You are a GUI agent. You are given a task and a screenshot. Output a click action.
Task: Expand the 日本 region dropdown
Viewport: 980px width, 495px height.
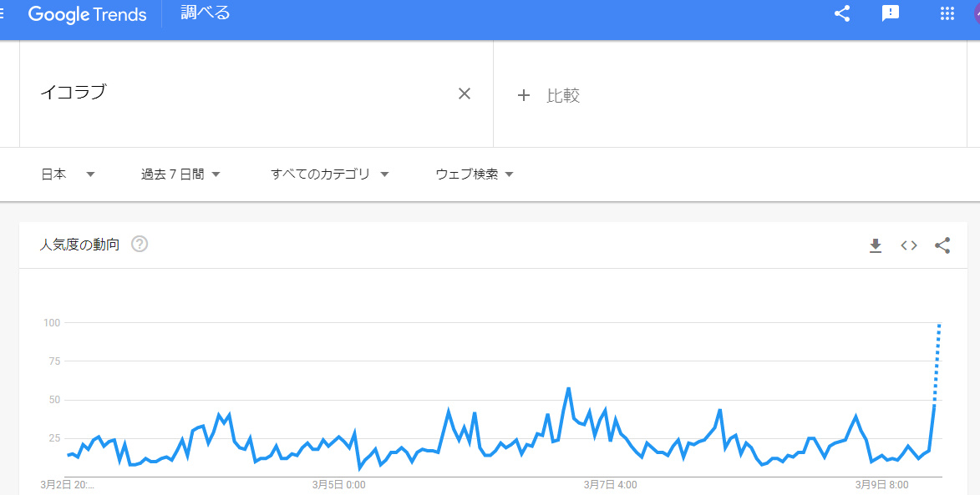click(x=69, y=174)
